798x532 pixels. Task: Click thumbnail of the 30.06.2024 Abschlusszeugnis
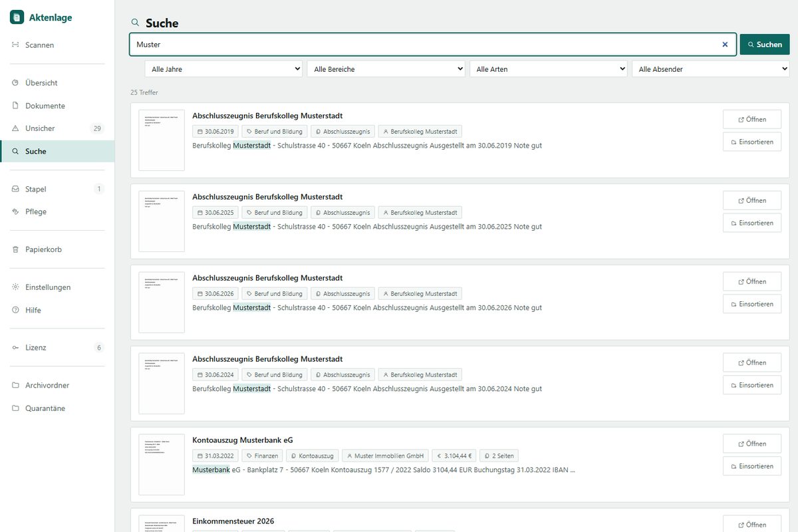(162, 384)
